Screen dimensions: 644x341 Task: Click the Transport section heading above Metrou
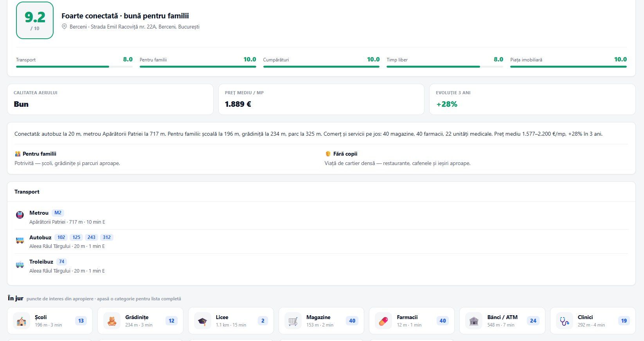click(27, 192)
